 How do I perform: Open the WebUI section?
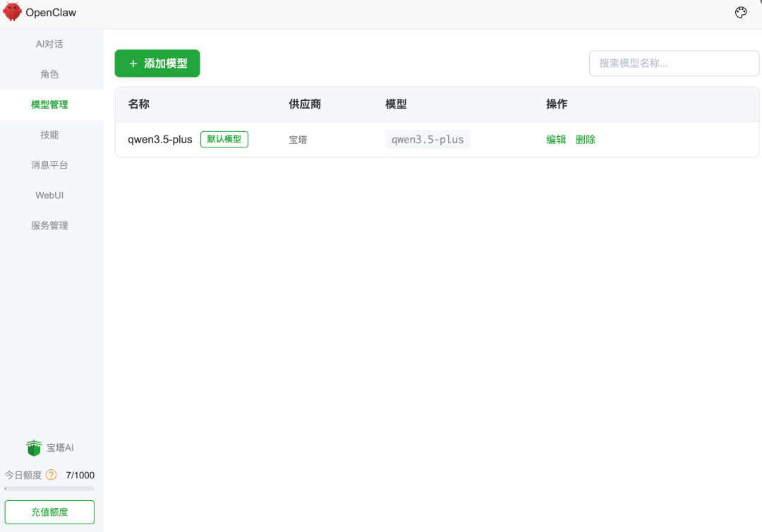click(49, 195)
